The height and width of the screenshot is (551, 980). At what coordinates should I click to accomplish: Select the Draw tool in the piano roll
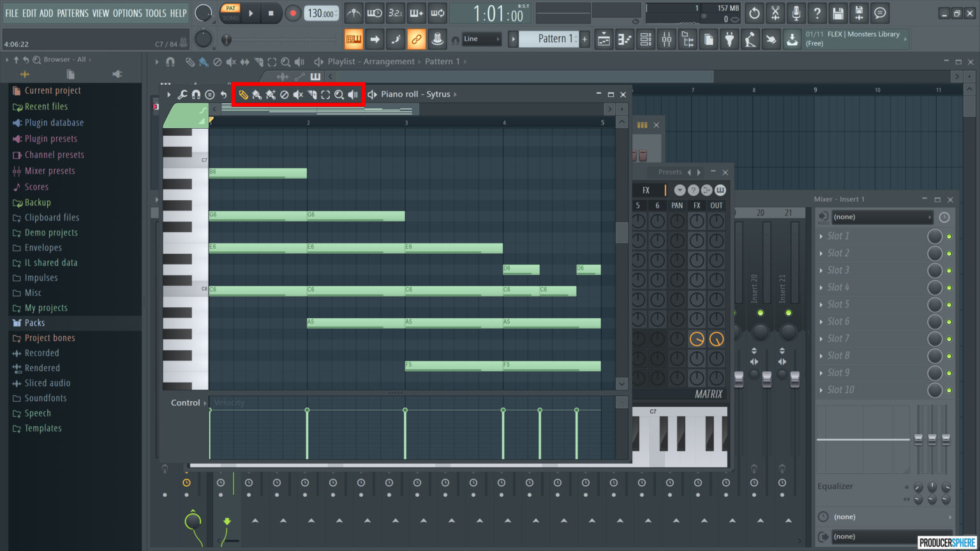click(244, 94)
